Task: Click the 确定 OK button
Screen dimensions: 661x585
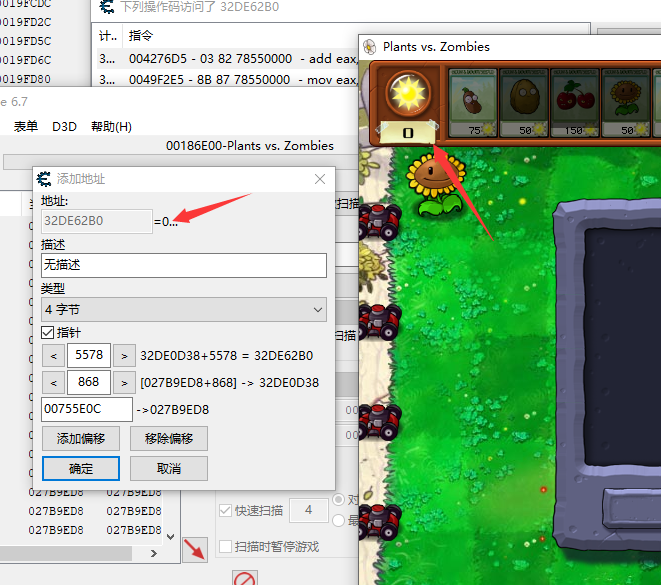Action: click(81, 468)
